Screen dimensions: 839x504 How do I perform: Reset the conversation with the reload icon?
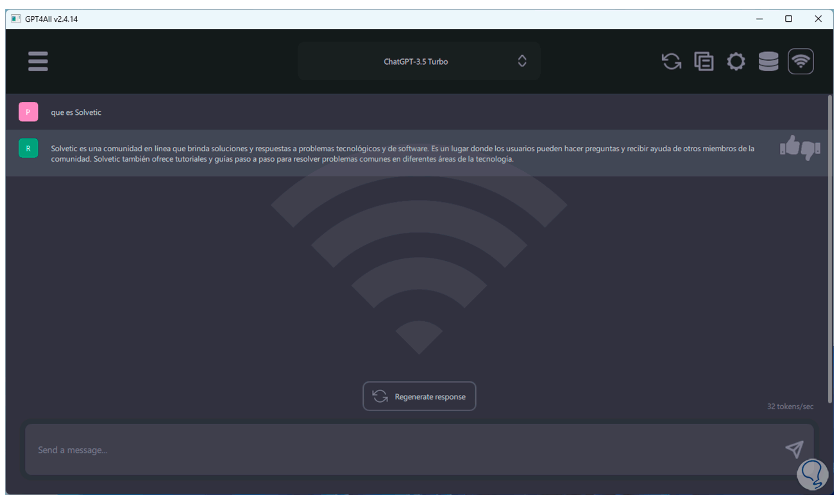(672, 62)
